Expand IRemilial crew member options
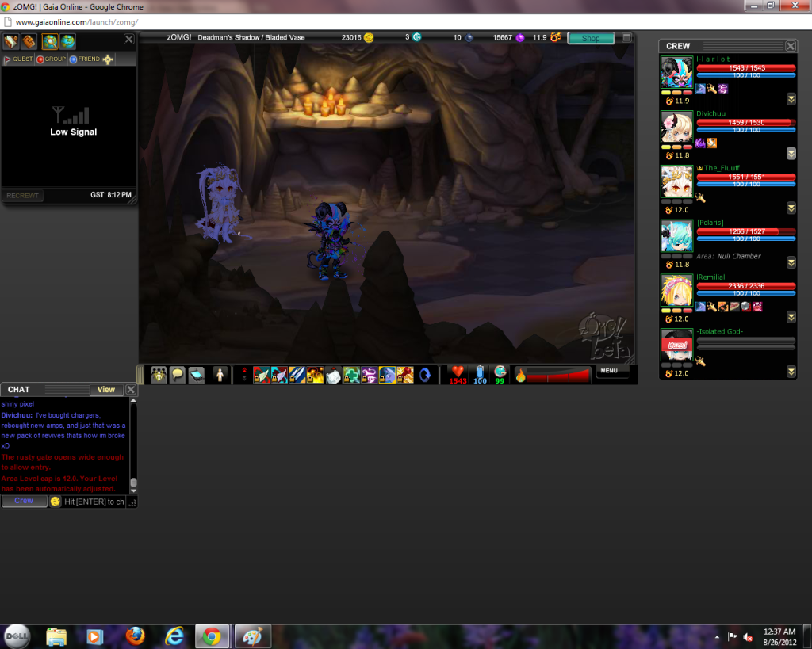Viewport: 812px width, 649px height. tap(791, 317)
